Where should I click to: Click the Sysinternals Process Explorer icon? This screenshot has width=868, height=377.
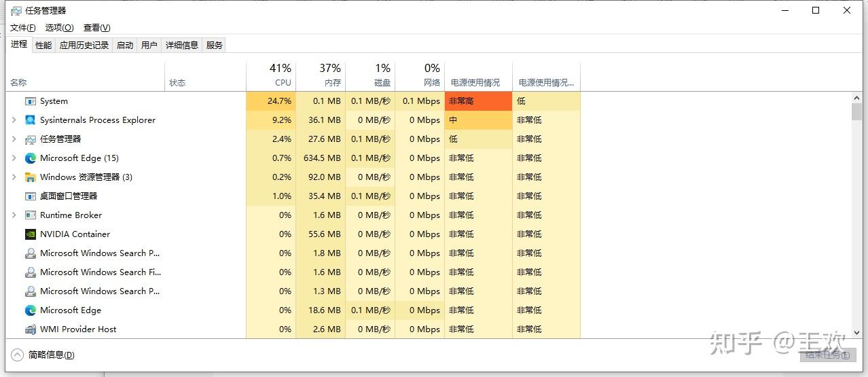tap(30, 120)
